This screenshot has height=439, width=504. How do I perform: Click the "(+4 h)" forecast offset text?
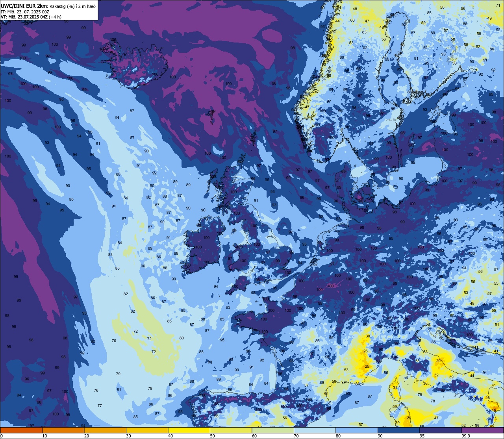[55, 17]
